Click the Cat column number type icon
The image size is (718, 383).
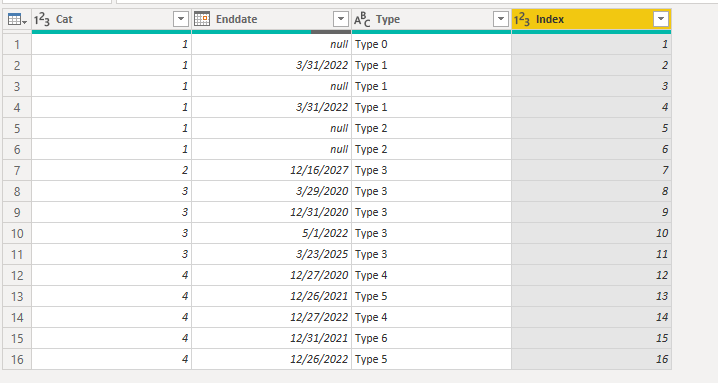tap(42, 20)
